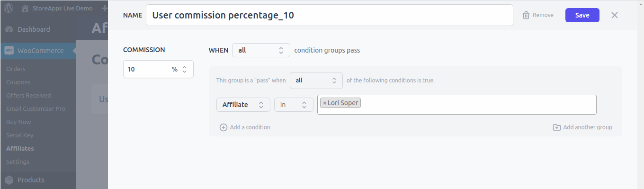644x189 pixels.
Task: Click the Add another group folder icon
Action: coord(557,127)
